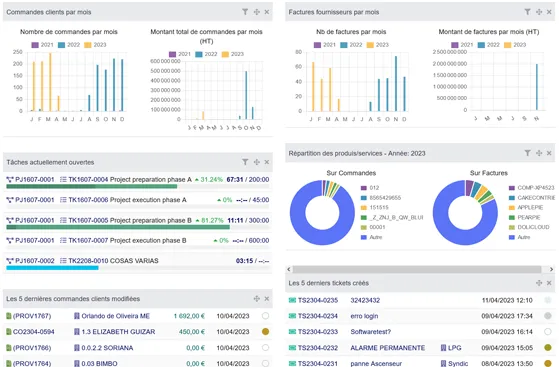Viewport: 559px width, 367px height.
Task: Open task TK1607-0006 Project execution phase A
Action: (x=123, y=200)
